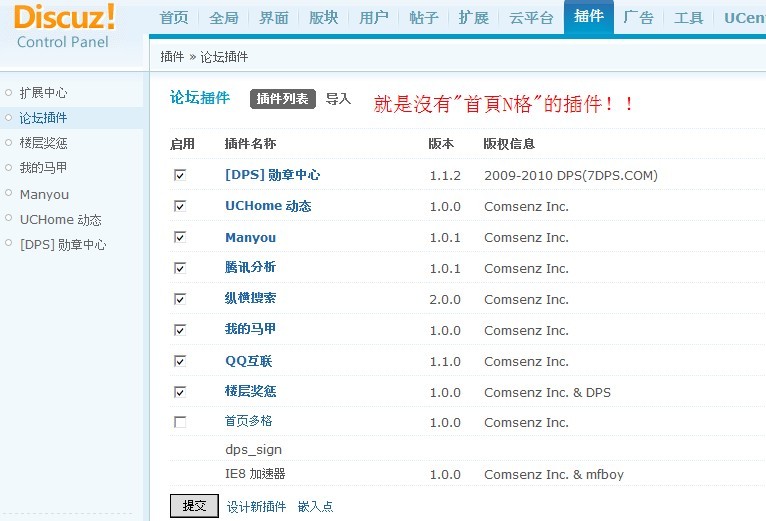Open the 腾讯分析 plugin link

tap(250, 267)
